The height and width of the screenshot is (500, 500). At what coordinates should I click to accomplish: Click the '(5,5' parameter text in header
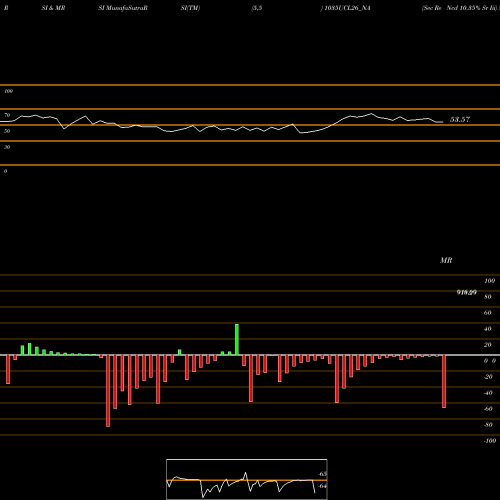tap(257, 8)
